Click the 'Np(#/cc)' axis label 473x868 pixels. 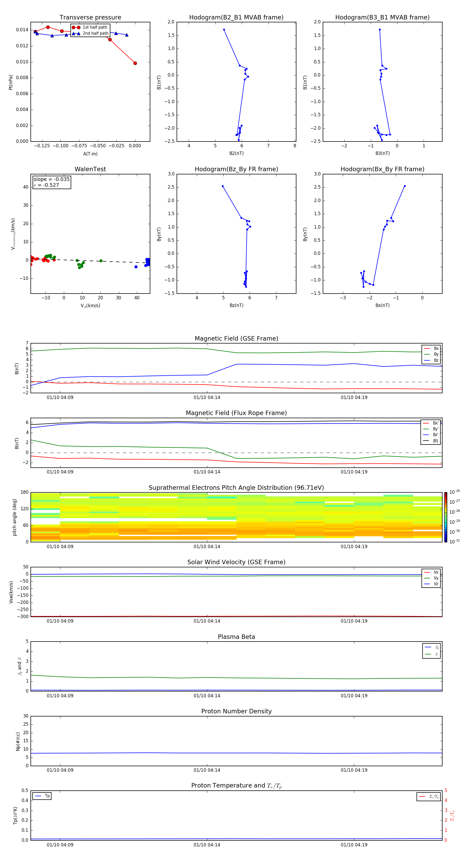coord(18,741)
